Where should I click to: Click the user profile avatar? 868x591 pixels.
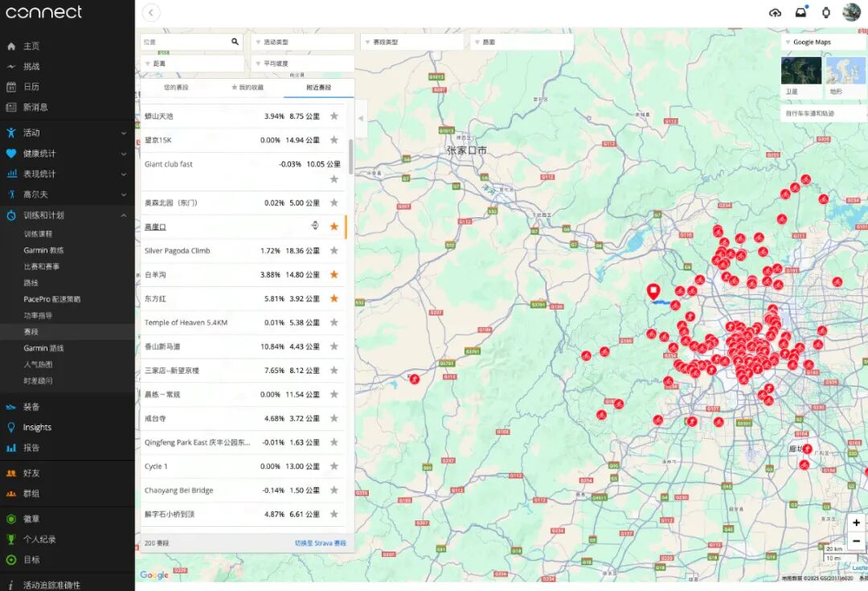[x=852, y=12]
